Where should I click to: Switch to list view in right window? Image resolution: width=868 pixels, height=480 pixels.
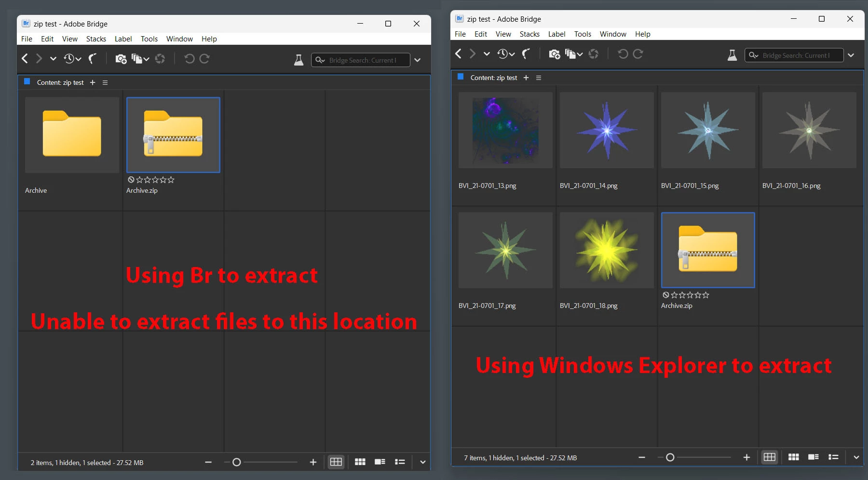[x=833, y=457]
